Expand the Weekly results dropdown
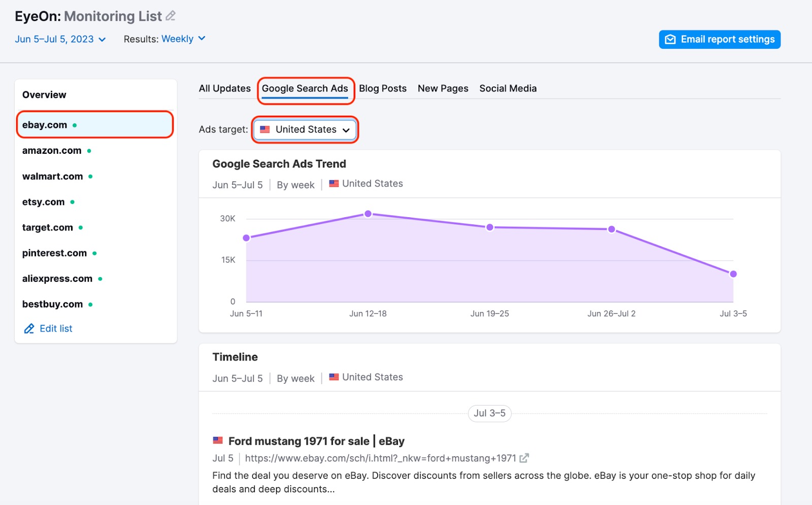This screenshot has width=812, height=505. 183,39
